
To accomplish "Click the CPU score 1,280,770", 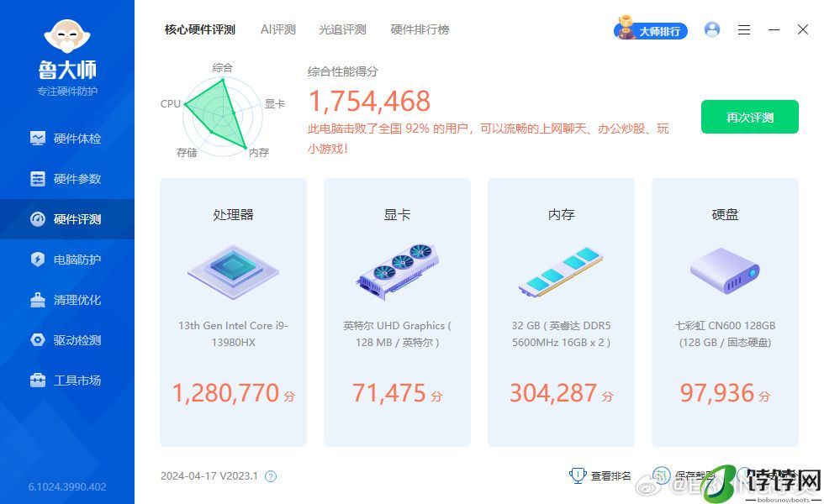I will click(x=226, y=393).
